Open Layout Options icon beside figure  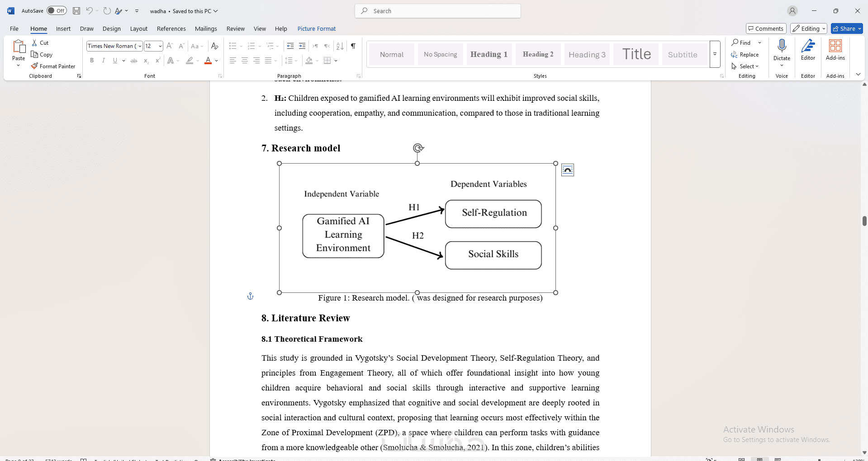[x=568, y=170]
